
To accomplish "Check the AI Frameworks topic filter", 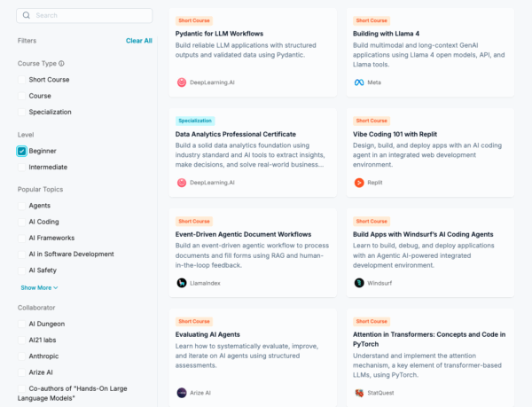I will [x=21, y=239].
